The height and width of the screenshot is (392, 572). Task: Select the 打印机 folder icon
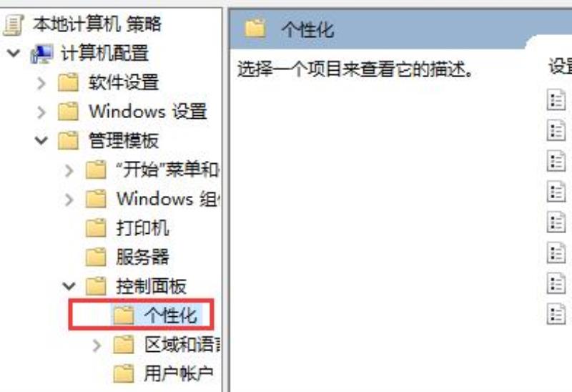96,228
